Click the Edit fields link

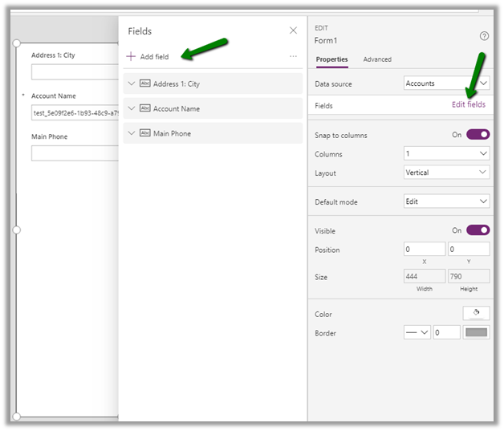(x=468, y=105)
